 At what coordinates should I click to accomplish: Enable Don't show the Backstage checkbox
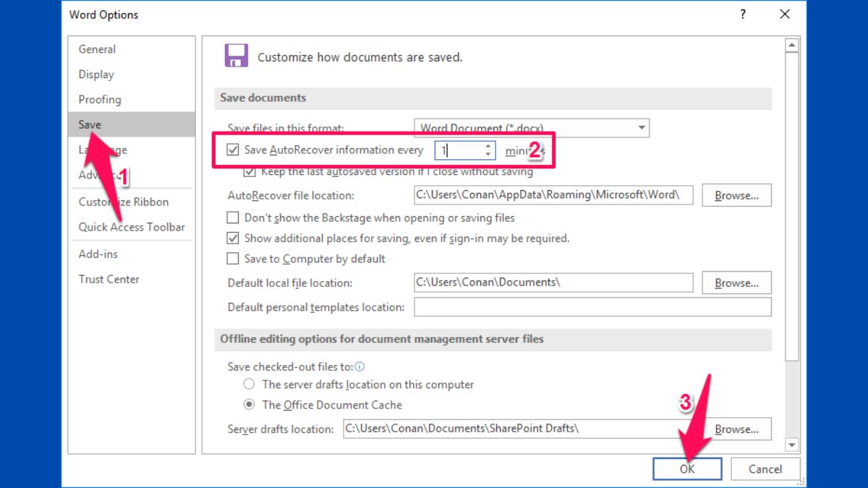click(232, 217)
